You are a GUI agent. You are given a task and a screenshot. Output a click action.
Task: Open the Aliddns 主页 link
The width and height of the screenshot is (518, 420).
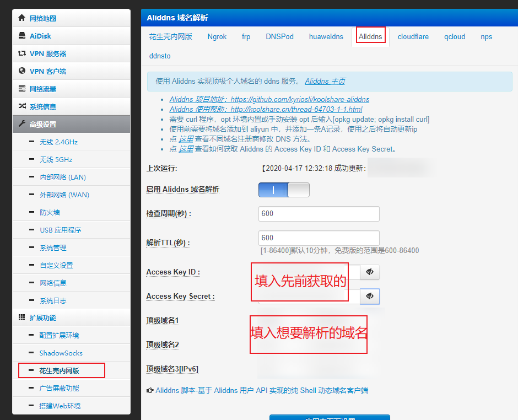[x=325, y=81]
